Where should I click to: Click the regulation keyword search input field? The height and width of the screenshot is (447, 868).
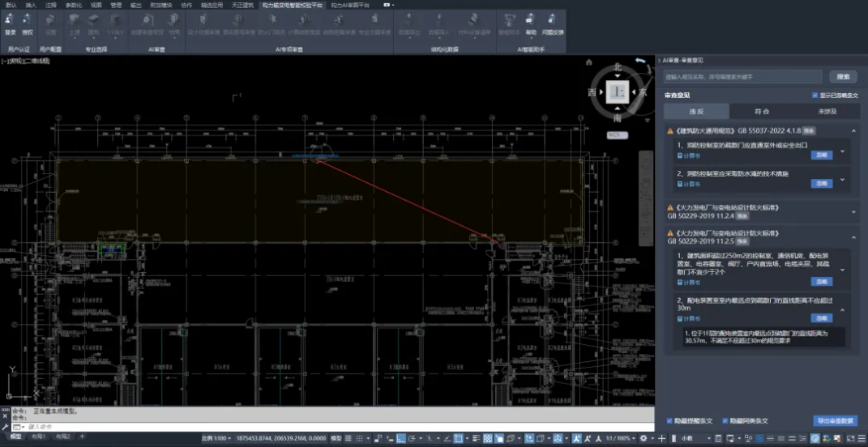(743, 76)
